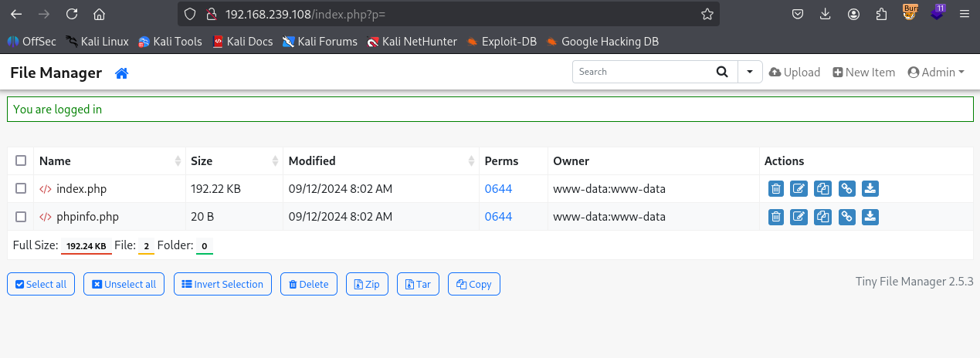Open the advanced search dropdown arrow
Image resolution: width=980 pixels, height=358 pixels.
coord(750,72)
